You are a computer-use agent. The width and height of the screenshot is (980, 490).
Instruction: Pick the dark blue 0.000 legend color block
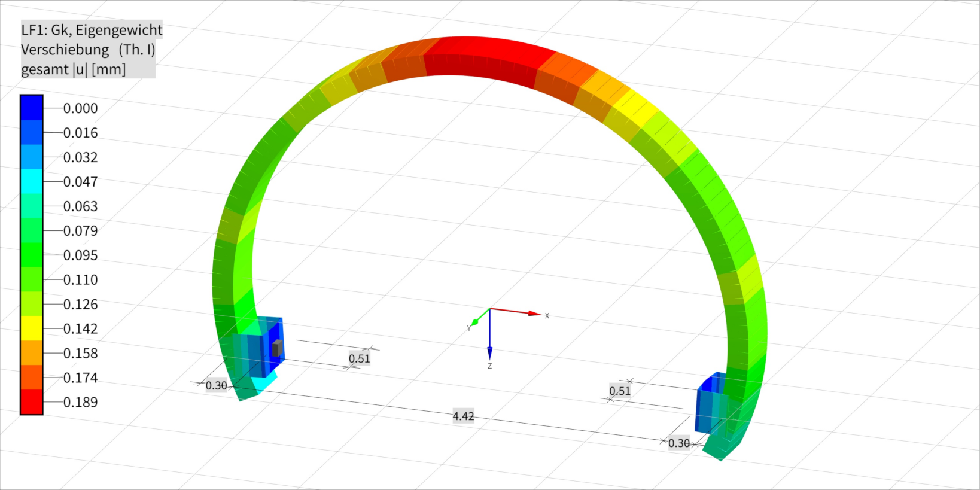click(31, 108)
